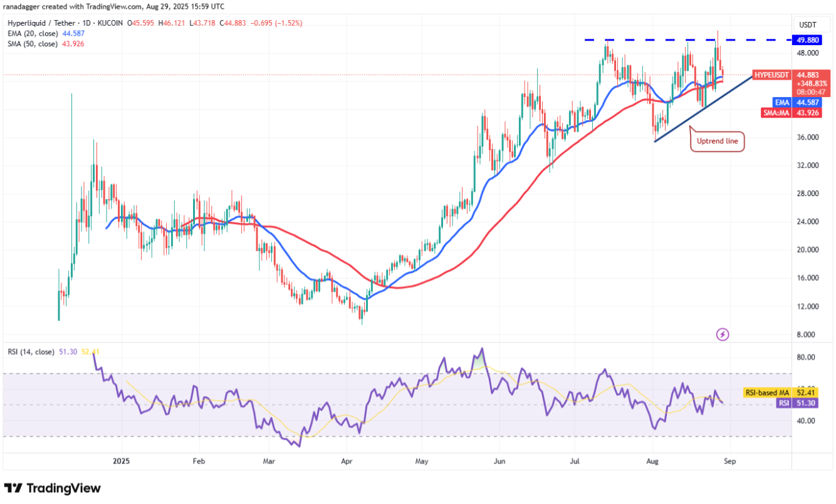
Task: Click the Uptrend line annotation box
Action: 717,141
